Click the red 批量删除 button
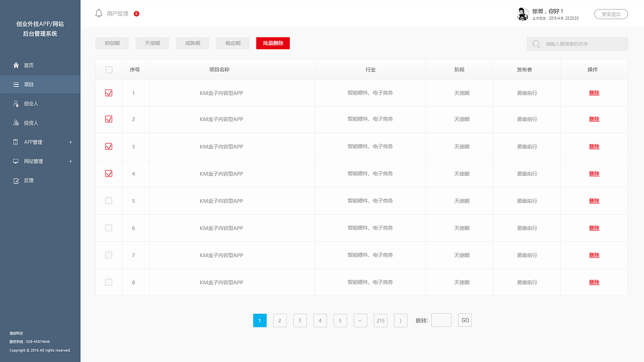 273,43
